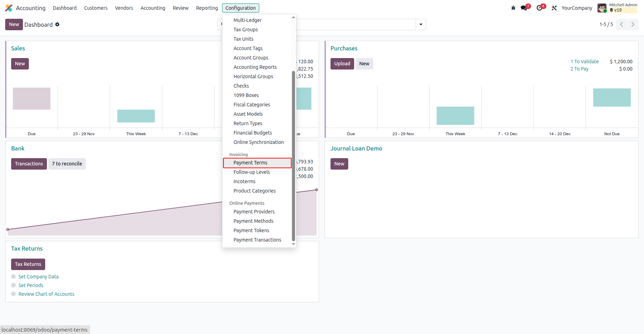Open Account Groups menu entry
Screen dimensions: 644x334
pyautogui.click(x=257, y=58)
